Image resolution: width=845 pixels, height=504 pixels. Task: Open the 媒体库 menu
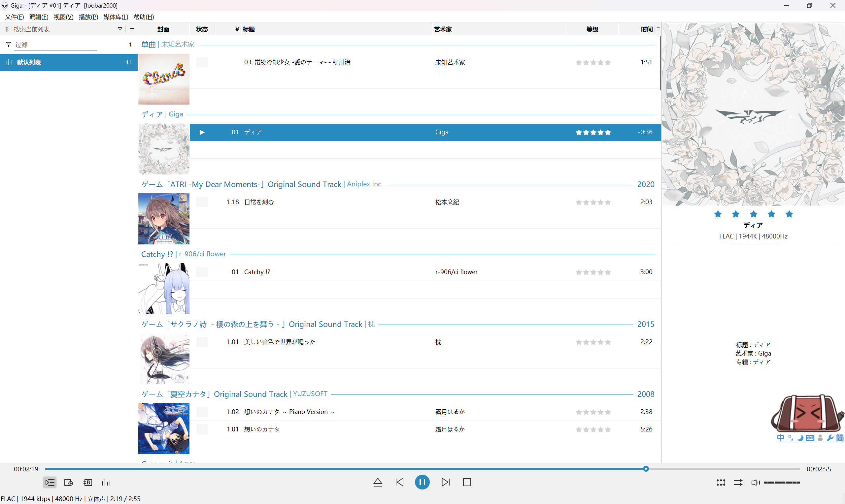[x=116, y=17]
